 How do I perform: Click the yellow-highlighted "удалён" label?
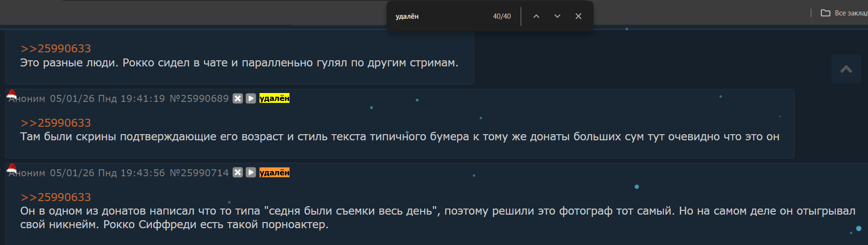pyautogui.click(x=274, y=98)
